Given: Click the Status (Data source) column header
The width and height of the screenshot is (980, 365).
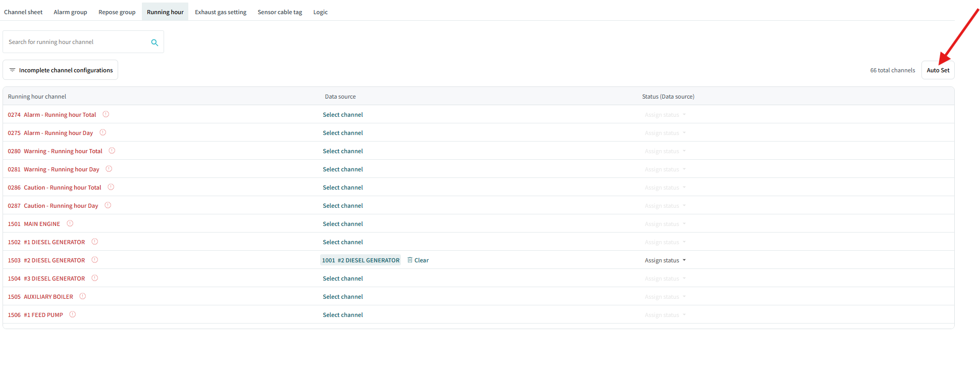Looking at the screenshot, I should 668,97.
